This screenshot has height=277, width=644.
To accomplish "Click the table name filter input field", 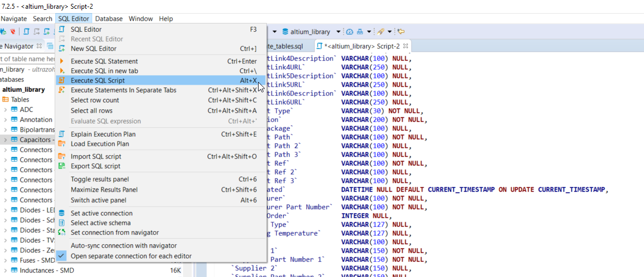I will click(27, 58).
